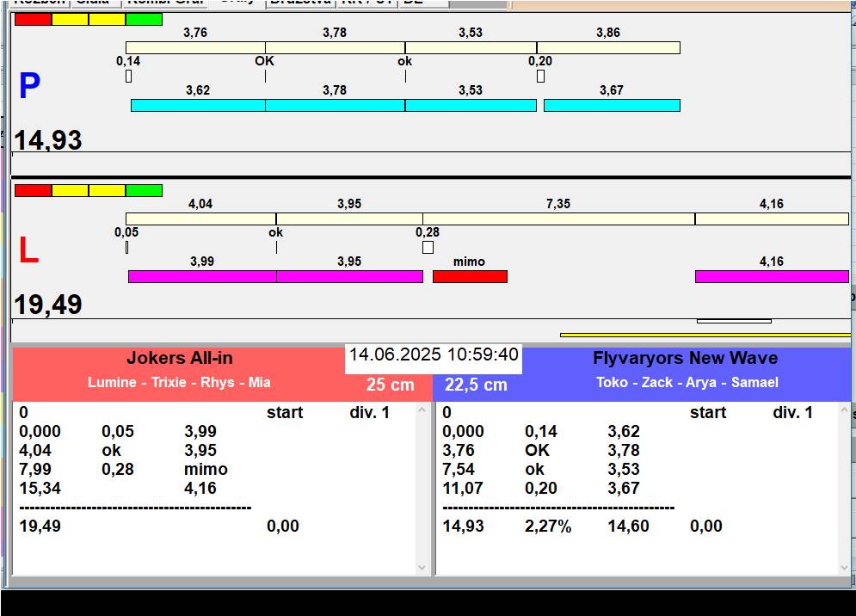Open the Družstva tab
Screen dimensions: 856x616
(x=299, y=3)
